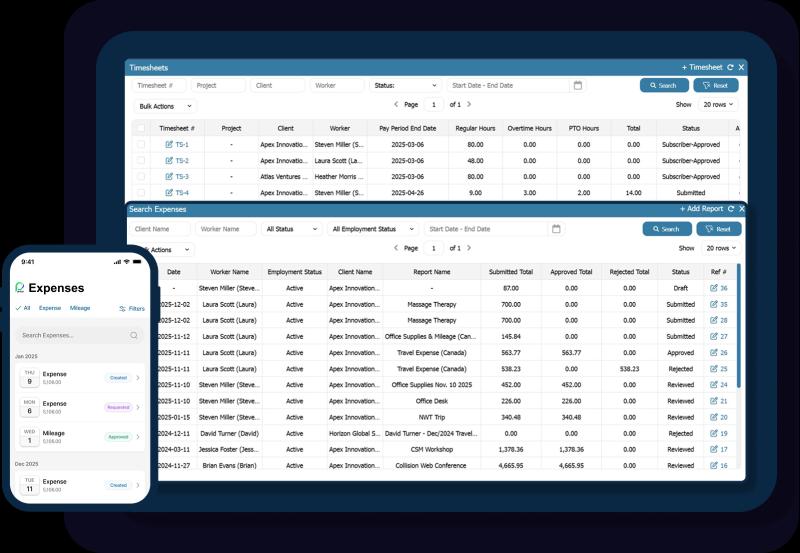Tap the magnifier icon in mobile search
The height and width of the screenshot is (553, 800).
click(134, 336)
